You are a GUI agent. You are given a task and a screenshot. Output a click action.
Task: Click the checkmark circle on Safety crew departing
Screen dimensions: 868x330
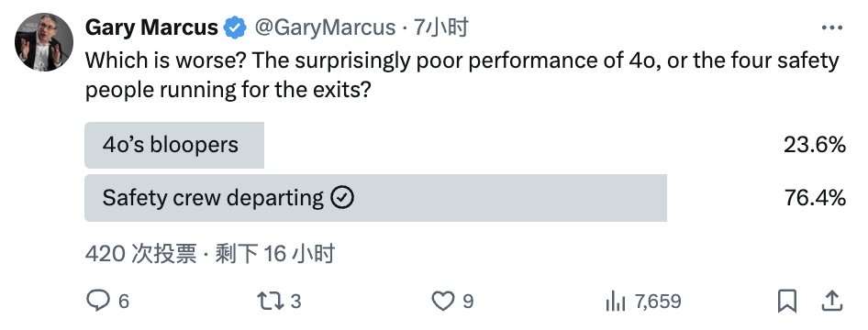click(342, 197)
